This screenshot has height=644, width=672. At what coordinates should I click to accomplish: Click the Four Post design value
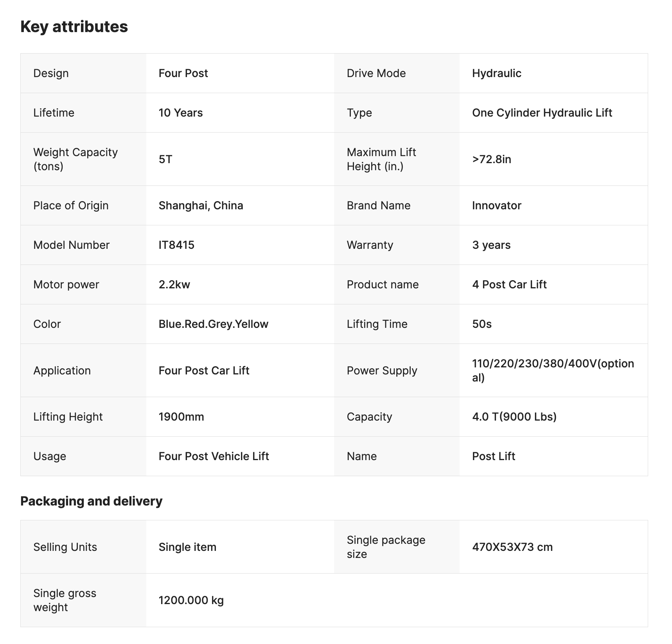click(183, 73)
